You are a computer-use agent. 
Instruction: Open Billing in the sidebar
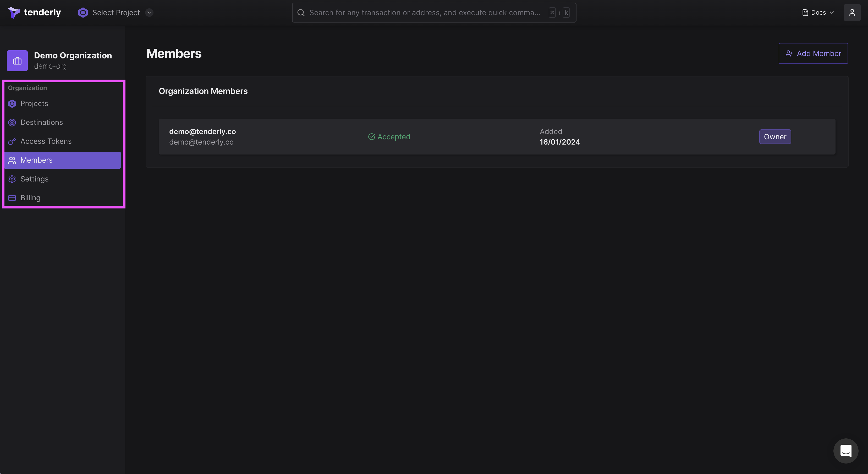click(63, 198)
